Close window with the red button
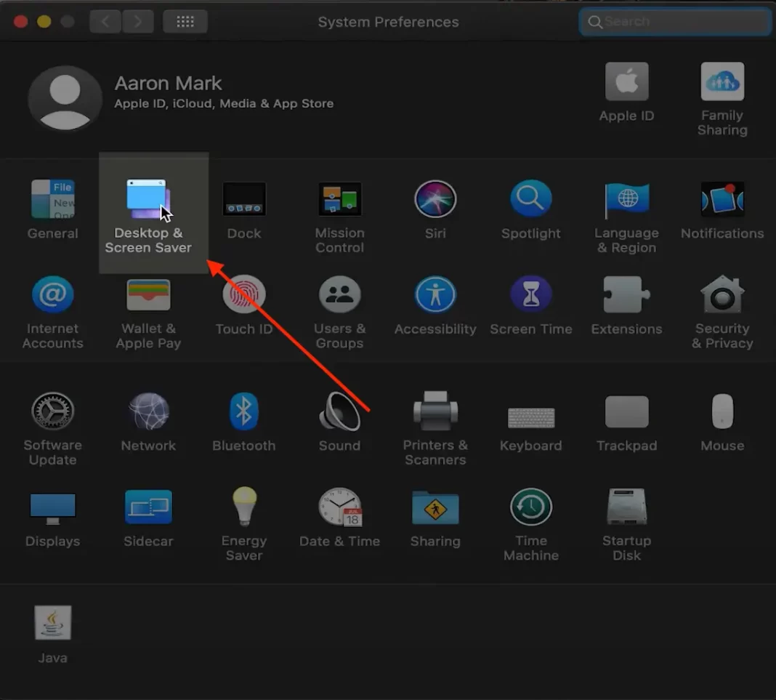 (21, 22)
